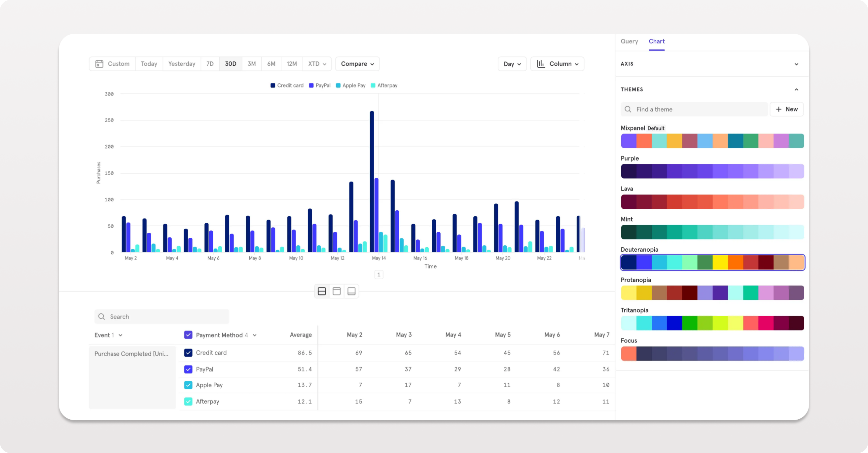Select the Chart tab
Image resolution: width=868 pixels, height=453 pixels.
(656, 41)
